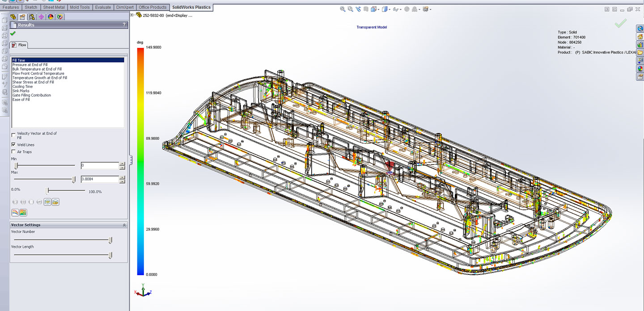
Task: Click the Results panel help button
Action: point(124,25)
